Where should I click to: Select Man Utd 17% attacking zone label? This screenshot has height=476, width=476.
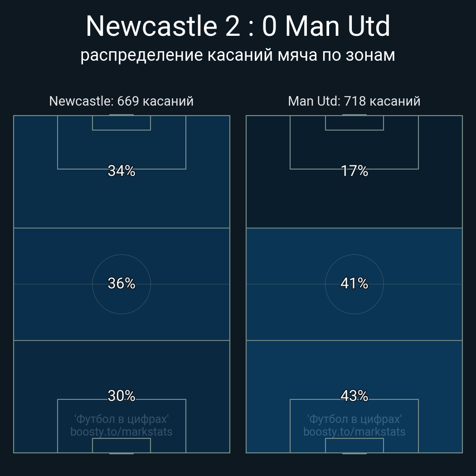[x=354, y=171]
